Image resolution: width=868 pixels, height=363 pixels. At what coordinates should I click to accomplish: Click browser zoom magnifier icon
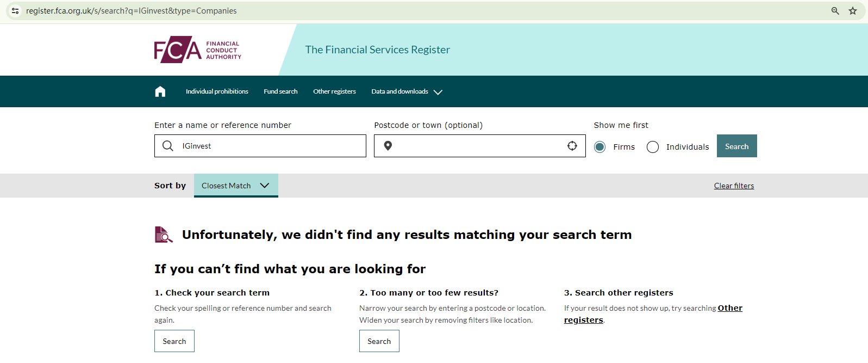[x=835, y=11]
